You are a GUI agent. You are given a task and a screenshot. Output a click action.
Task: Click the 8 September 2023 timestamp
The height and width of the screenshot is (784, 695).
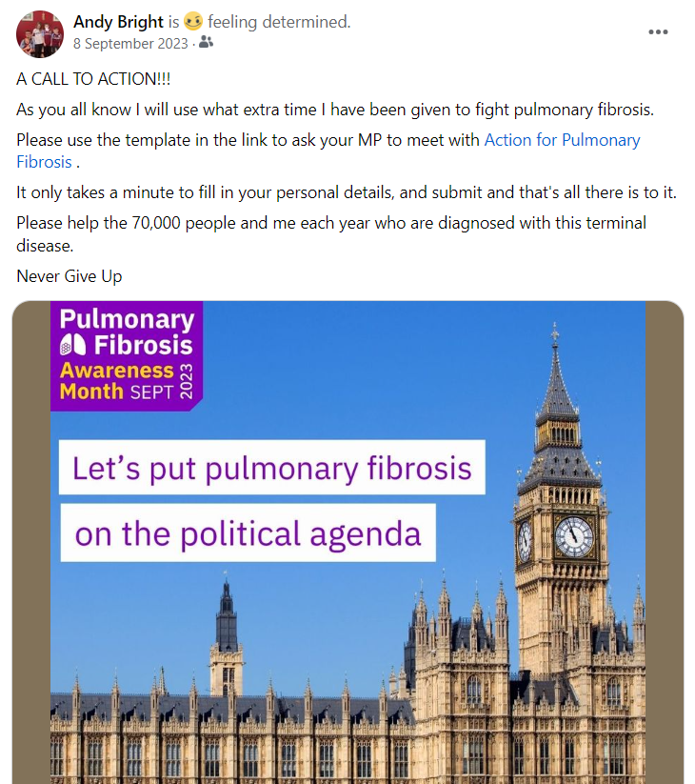click(x=132, y=43)
